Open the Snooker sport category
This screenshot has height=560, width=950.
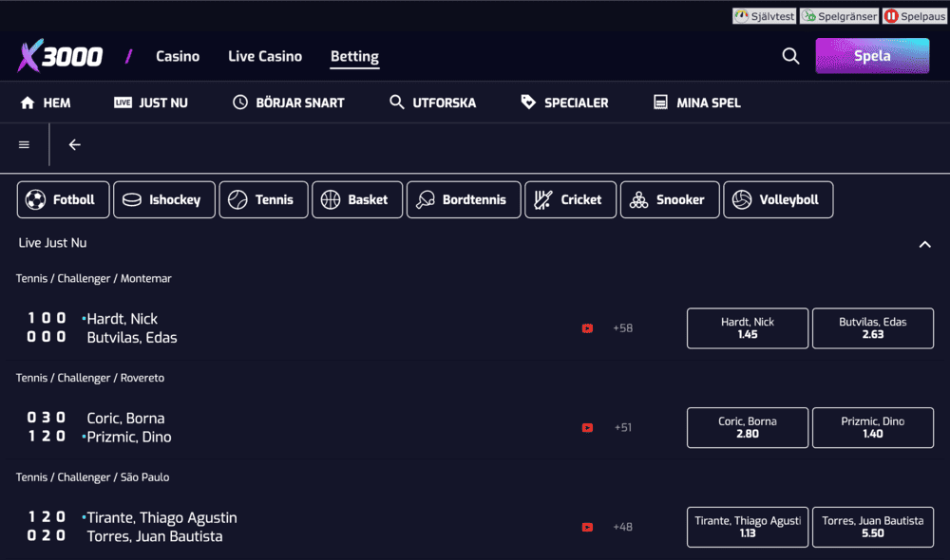point(670,199)
